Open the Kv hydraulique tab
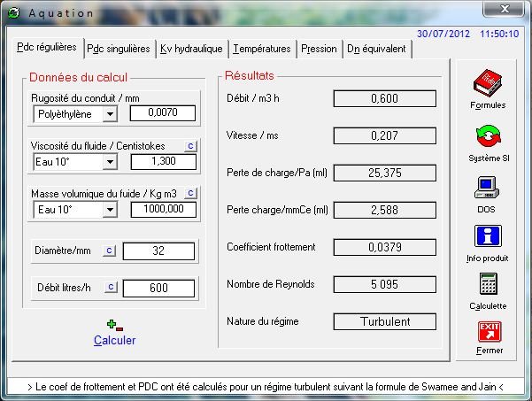Screen dimensions: 532x401 (192, 49)
